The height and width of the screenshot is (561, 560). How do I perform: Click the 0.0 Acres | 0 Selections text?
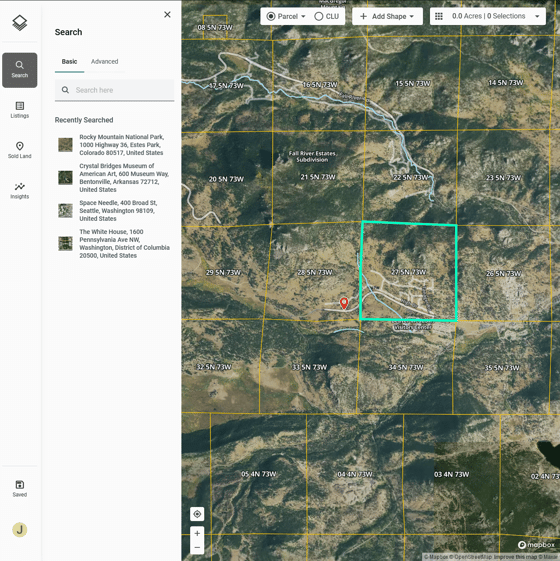tap(488, 16)
